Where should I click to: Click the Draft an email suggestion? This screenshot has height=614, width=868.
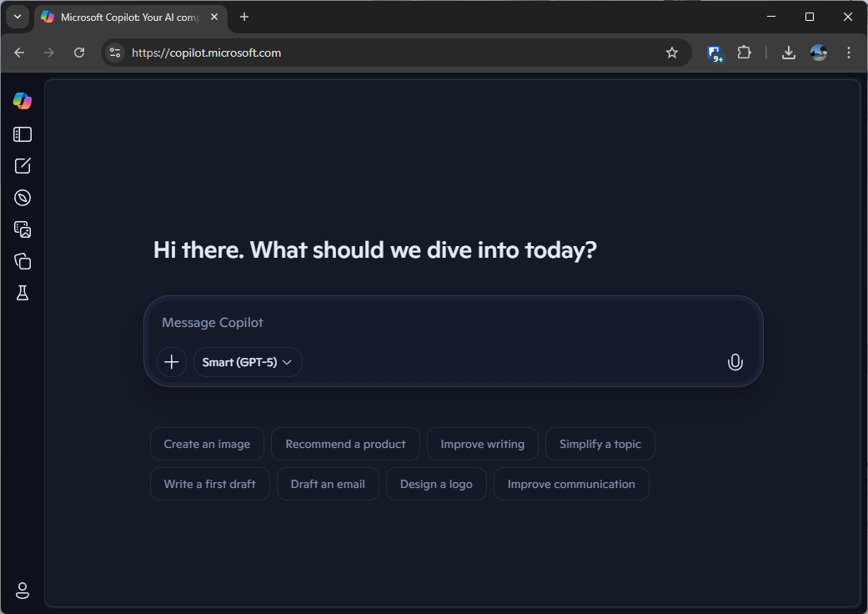click(328, 484)
